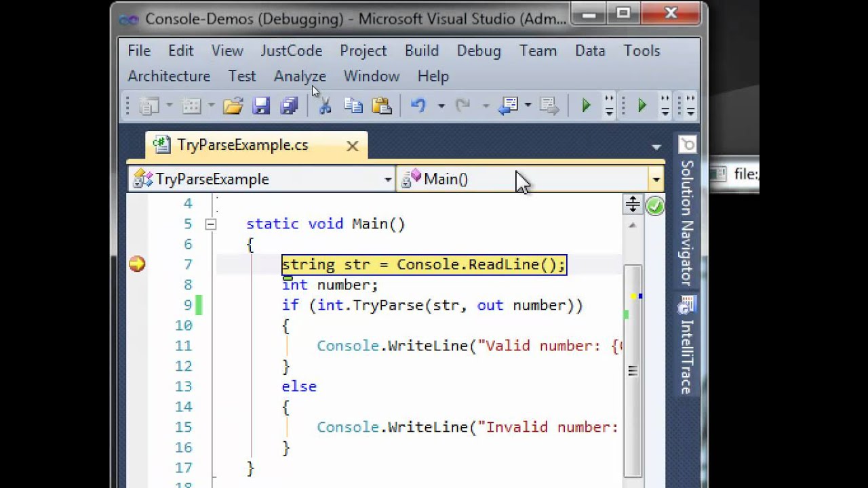Image resolution: width=868 pixels, height=488 pixels.
Task: Open the Data menu
Action: click(x=590, y=51)
